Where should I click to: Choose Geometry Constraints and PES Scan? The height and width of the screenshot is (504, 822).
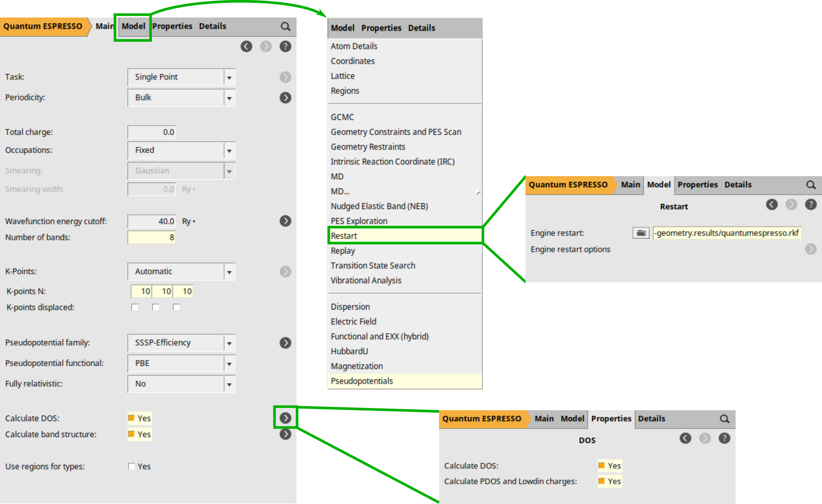[405, 132]
